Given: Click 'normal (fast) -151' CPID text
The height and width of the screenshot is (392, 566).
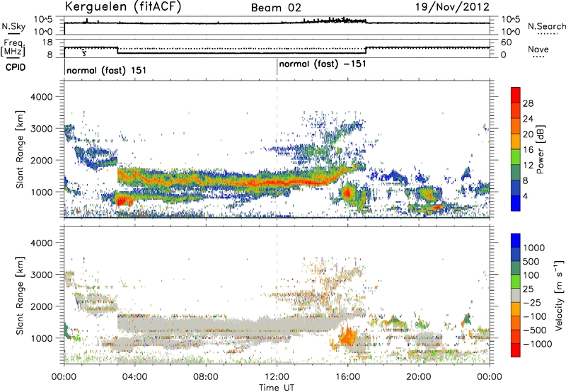Looking at the screenshot, I should (x=323, y=64).
